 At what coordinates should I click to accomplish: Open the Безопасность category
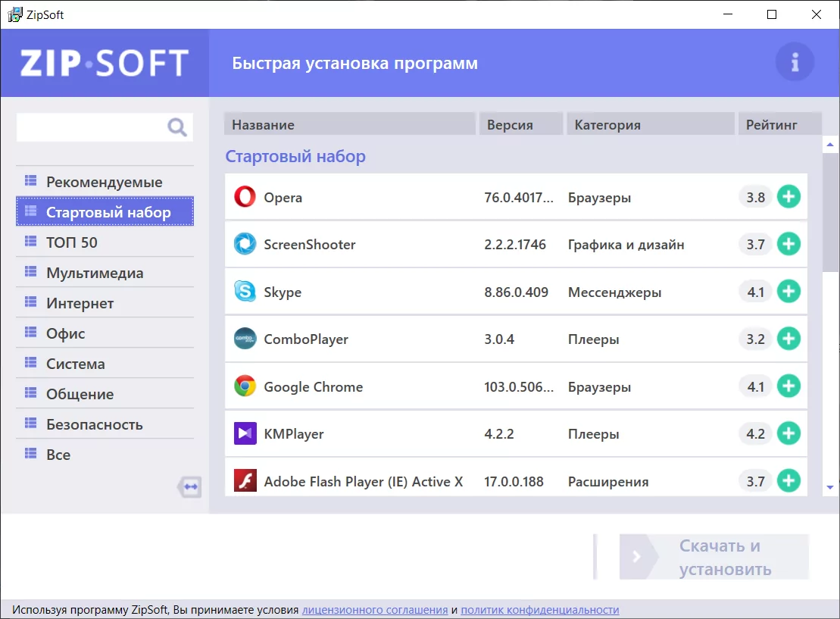(105, 424)
